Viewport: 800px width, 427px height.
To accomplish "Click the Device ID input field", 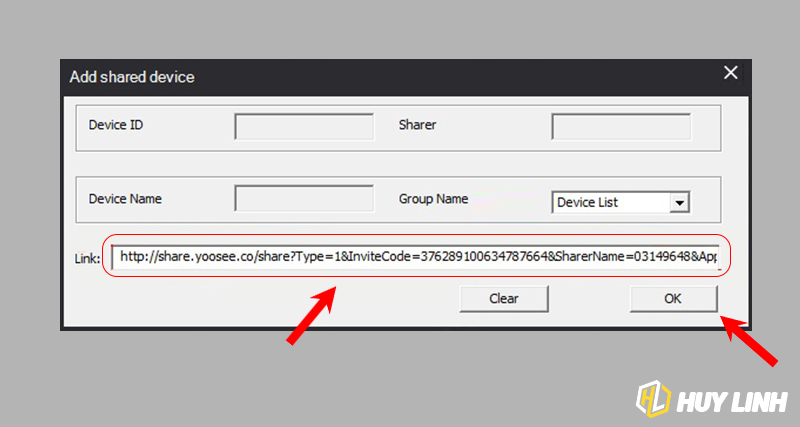I will (304, 127).
